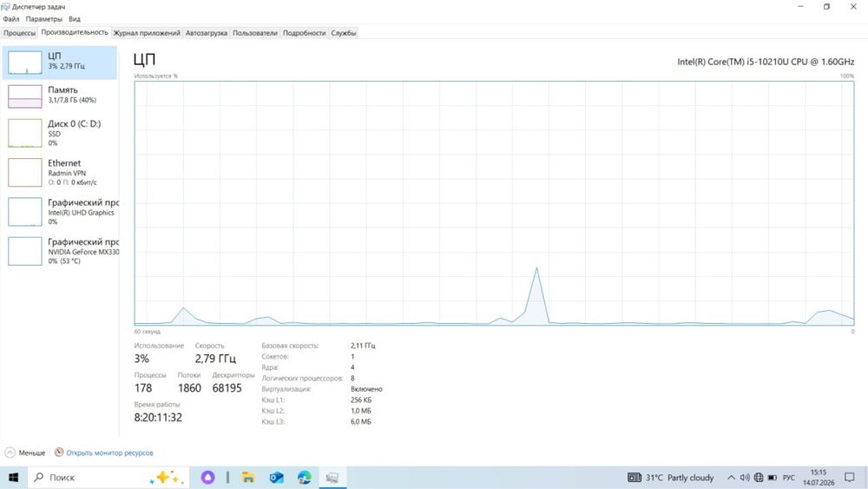Open the Параметры menu
The image size is (868, 489).
coord(43,19)
